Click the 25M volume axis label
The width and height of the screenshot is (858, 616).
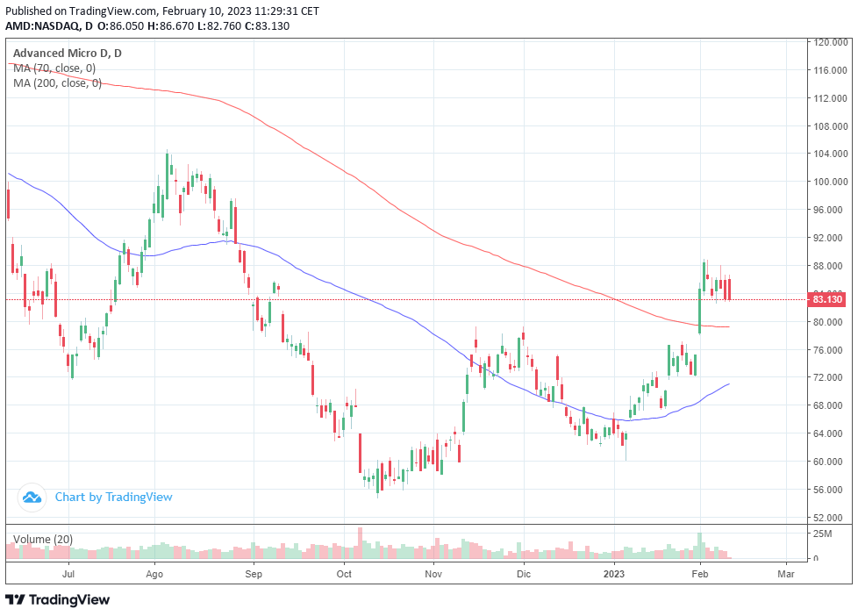point(823,534)
